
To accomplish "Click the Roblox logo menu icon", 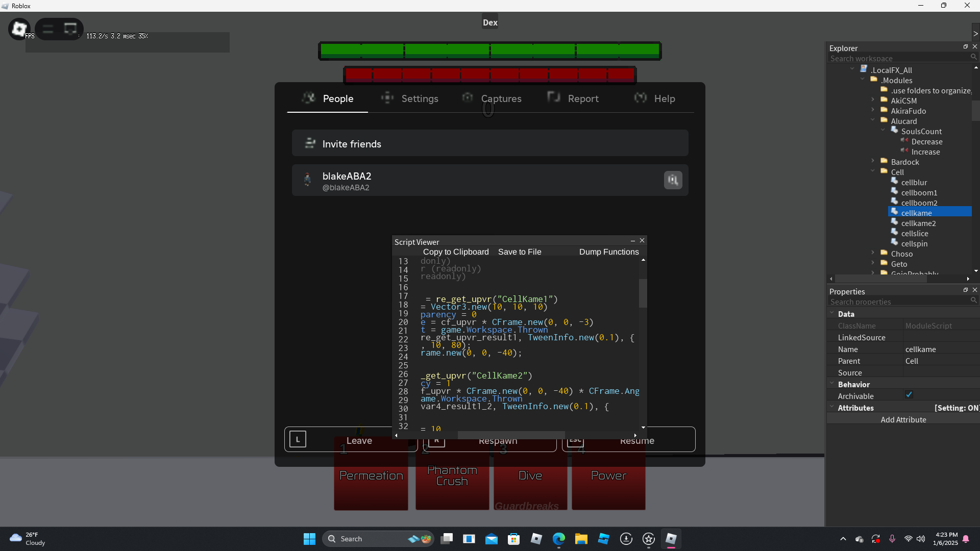I will click(19, 29).
